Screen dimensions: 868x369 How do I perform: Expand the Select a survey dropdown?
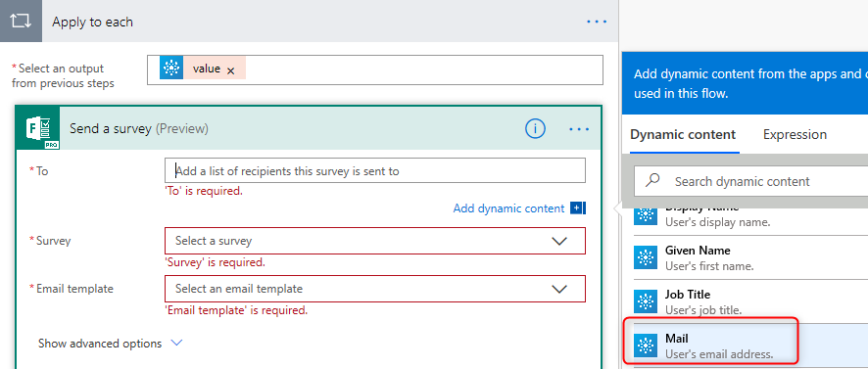(x=559, y=241)
